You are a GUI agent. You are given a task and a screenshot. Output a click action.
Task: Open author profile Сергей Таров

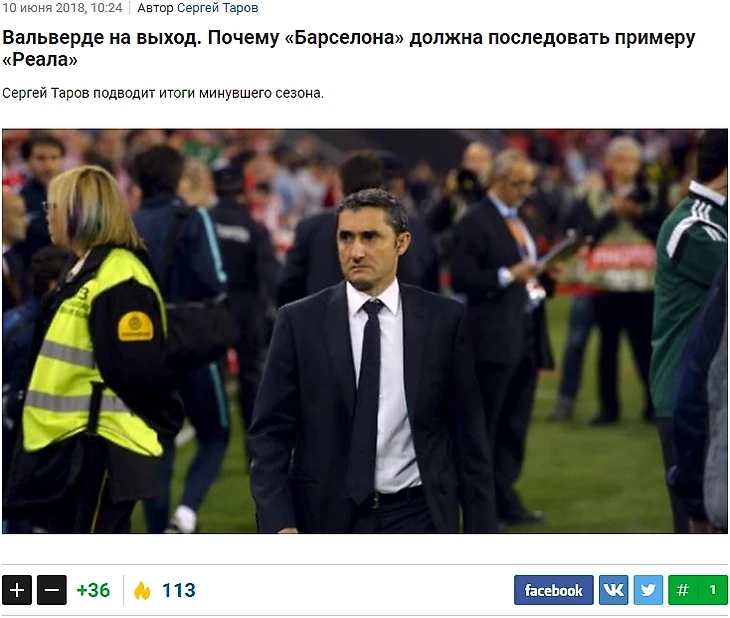pyautogui.click(x=217, y=8)
